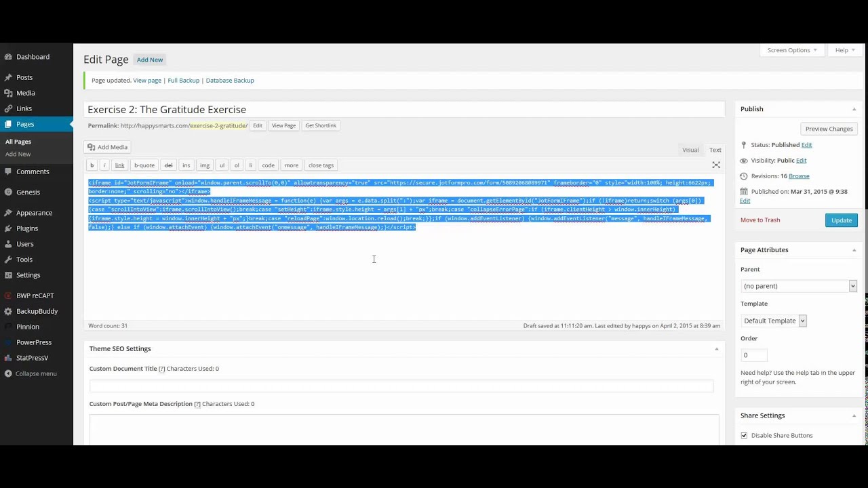This screenshot has height=488, width=868.
Task: Click the Add New button beside Edit Page
Action: 150,60
